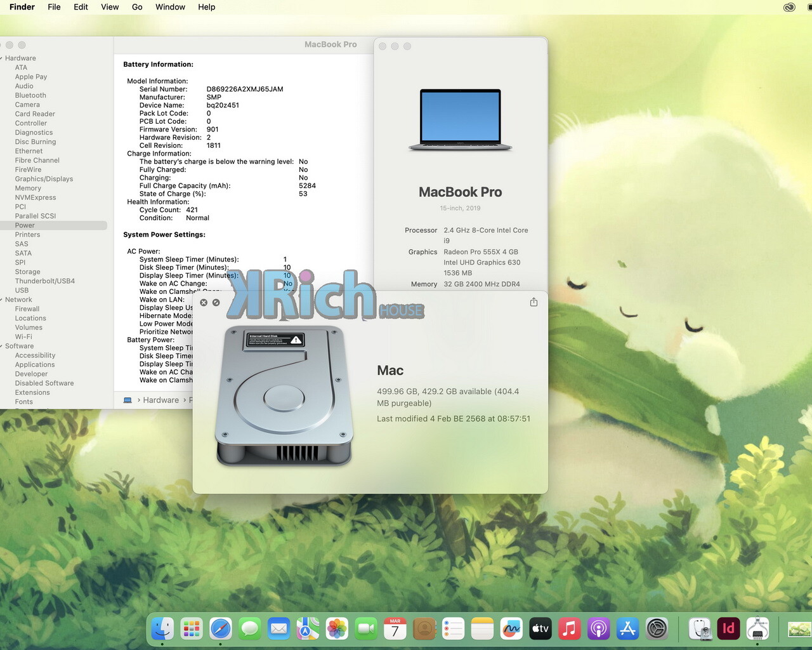This screenshot has width=812, height=650.
Task: Open Contacts from the Dock
Action: point(424,628)
